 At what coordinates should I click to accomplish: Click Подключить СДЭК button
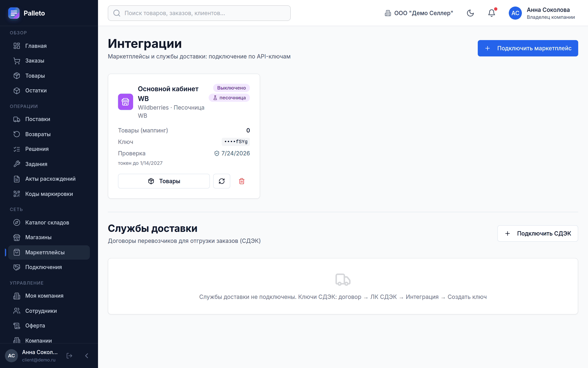(x=538, y=233)
